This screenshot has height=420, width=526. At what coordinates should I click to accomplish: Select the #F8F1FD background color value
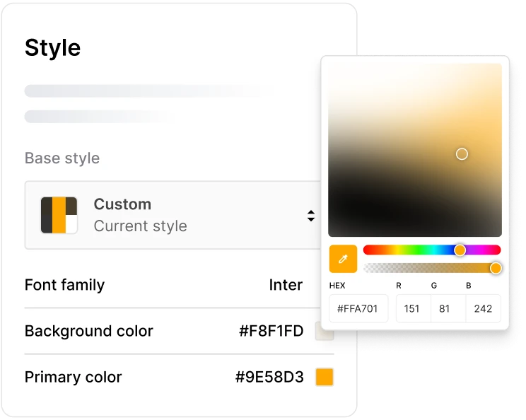[x=271, y=331]
